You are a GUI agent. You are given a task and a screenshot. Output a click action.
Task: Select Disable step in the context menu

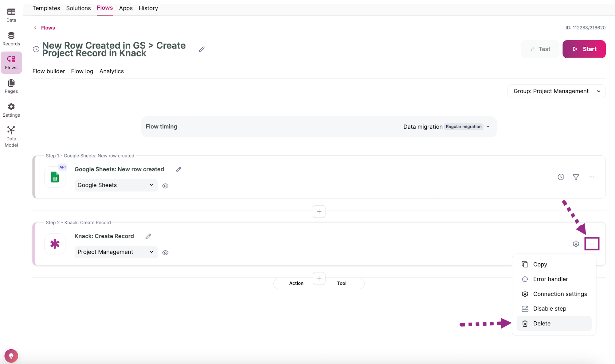tap(550, 309)
